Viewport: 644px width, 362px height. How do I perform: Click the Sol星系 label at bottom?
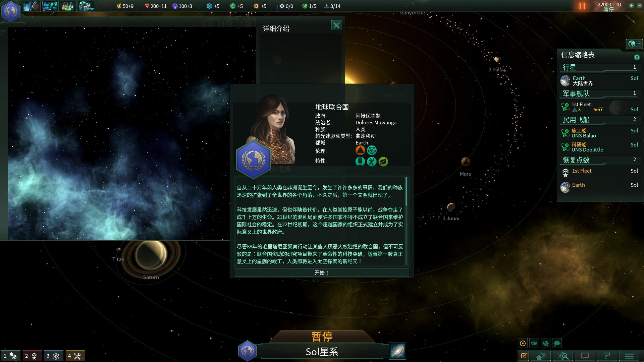click(x=322, y=351)
